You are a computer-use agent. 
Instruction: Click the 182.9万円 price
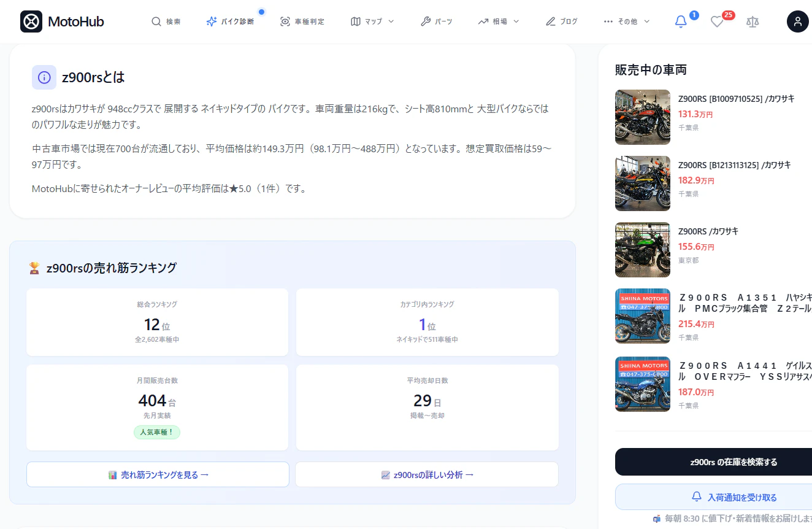696,180
